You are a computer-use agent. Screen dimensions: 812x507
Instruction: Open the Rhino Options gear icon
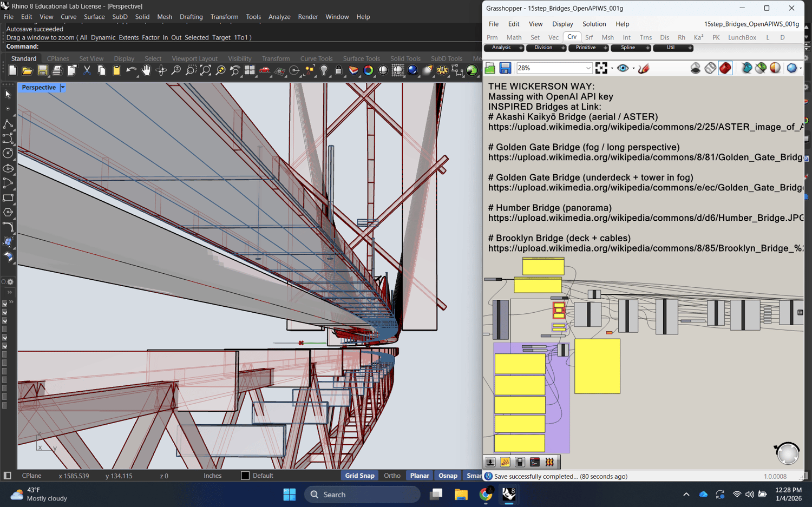click(x=442, y=70)
